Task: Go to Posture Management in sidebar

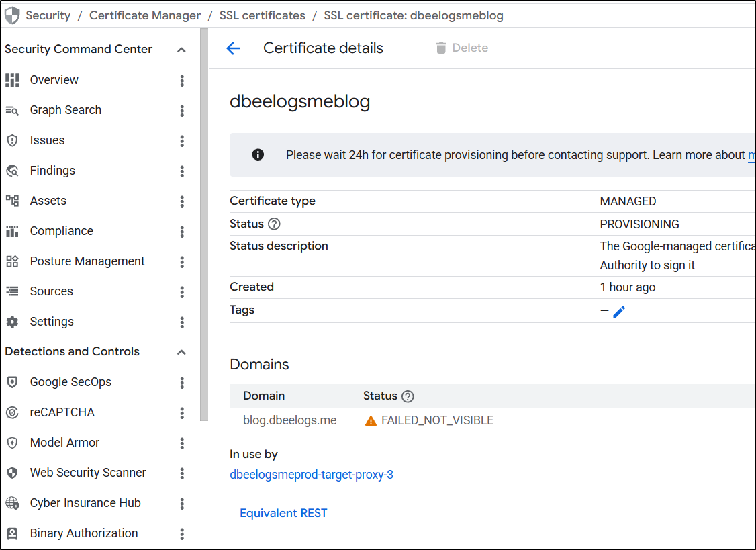Action: tap(87, 261)
